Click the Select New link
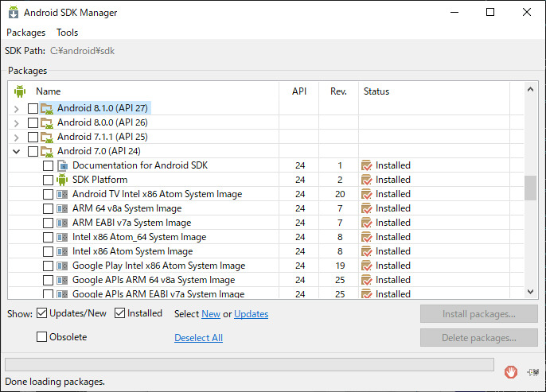The width and height of the screenshot is (546, 392). (x=211, y=314)
